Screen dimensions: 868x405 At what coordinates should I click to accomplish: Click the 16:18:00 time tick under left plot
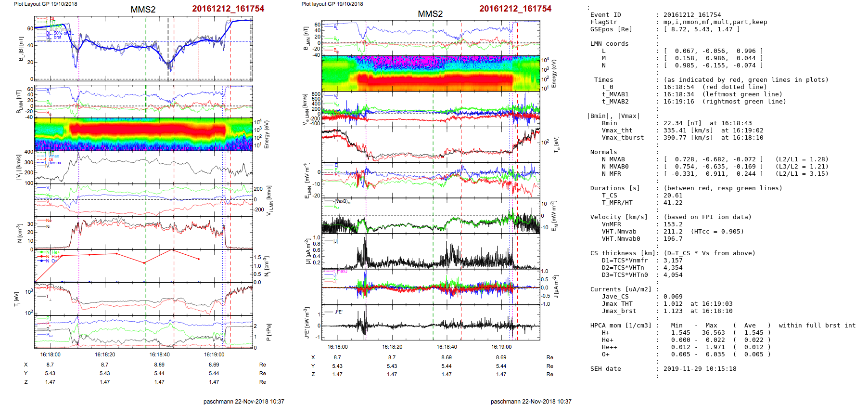pos(51,354)
